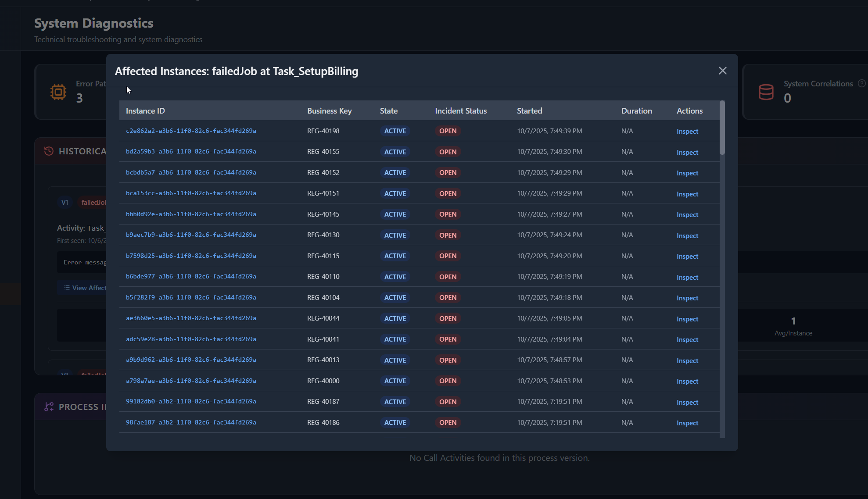The height and width of the screenshot is (499, 868).
Task: Close the Affected Instances dialog
Action: 722,71
